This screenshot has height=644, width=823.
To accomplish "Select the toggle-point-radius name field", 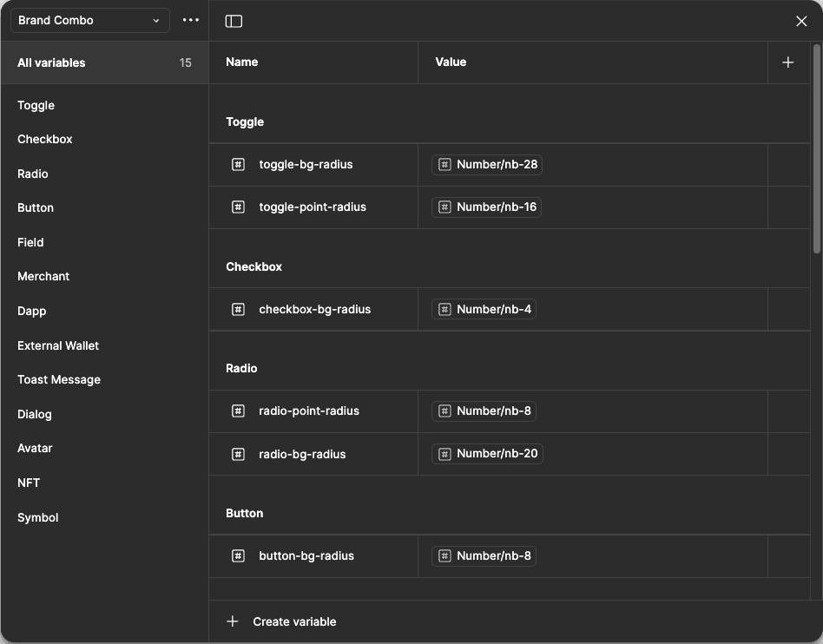I will point(313,207).
